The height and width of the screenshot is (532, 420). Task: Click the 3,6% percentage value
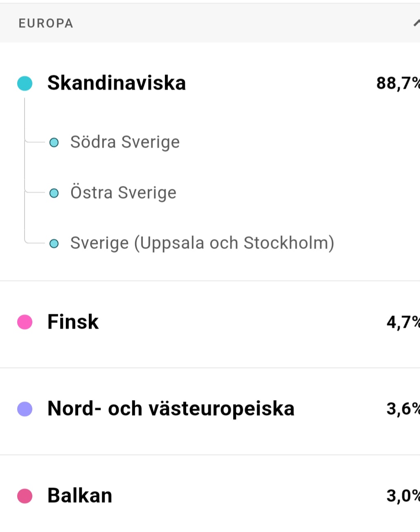(x=403, y=409)
